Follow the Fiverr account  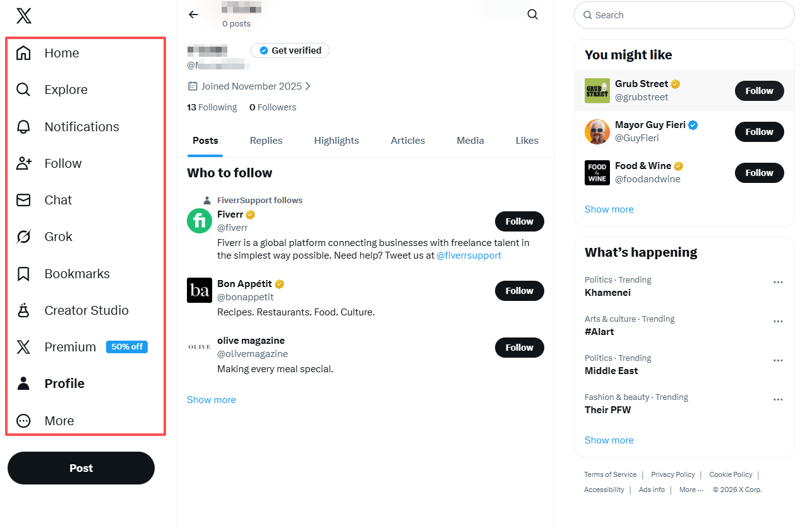pyautogui.click(x=519, y=221)
